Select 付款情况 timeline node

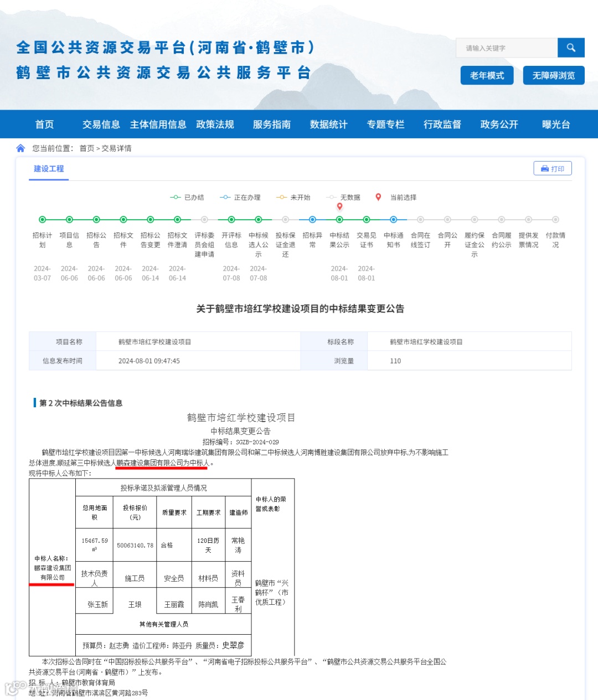click(x=555, y=220)
